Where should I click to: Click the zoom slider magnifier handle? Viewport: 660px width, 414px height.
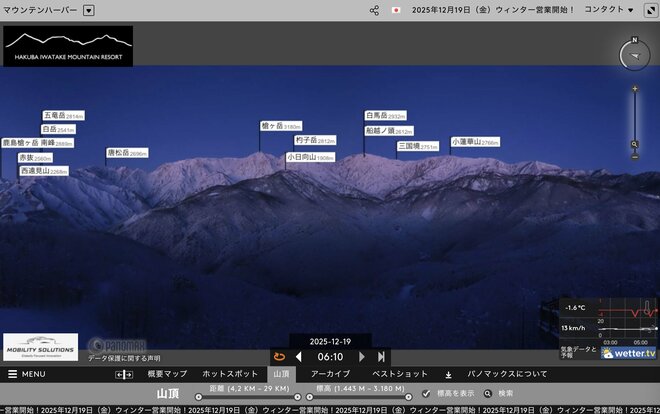(x=634, y=144)
